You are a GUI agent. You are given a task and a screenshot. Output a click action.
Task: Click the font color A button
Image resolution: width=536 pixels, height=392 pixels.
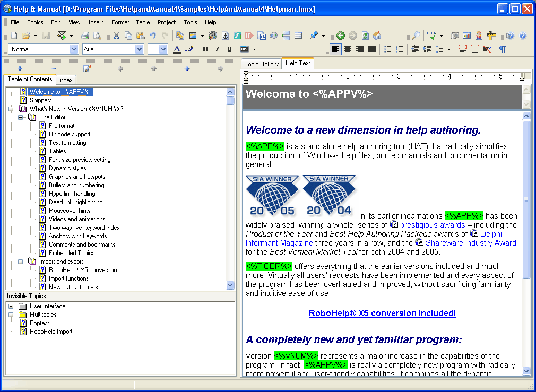[177, 49]
